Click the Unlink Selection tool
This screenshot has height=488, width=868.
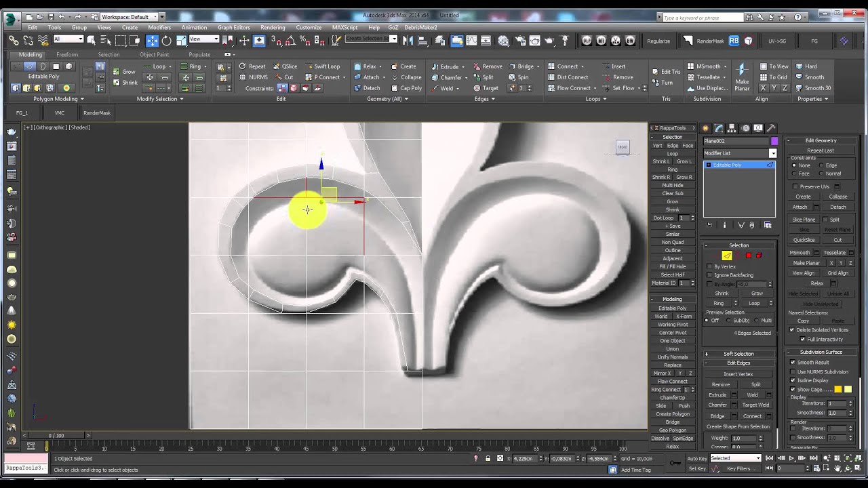pyautogui.click(x=28, y=41)
